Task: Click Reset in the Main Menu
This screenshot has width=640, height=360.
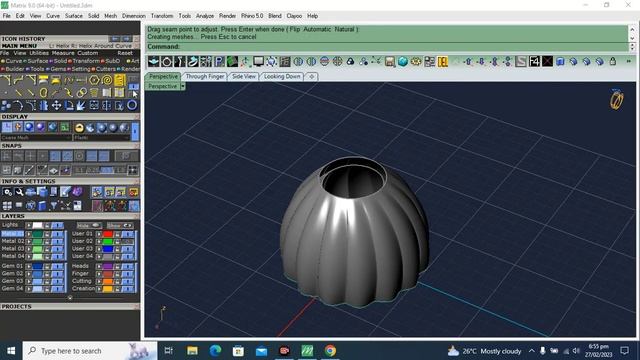Action: tap(124, 53)
